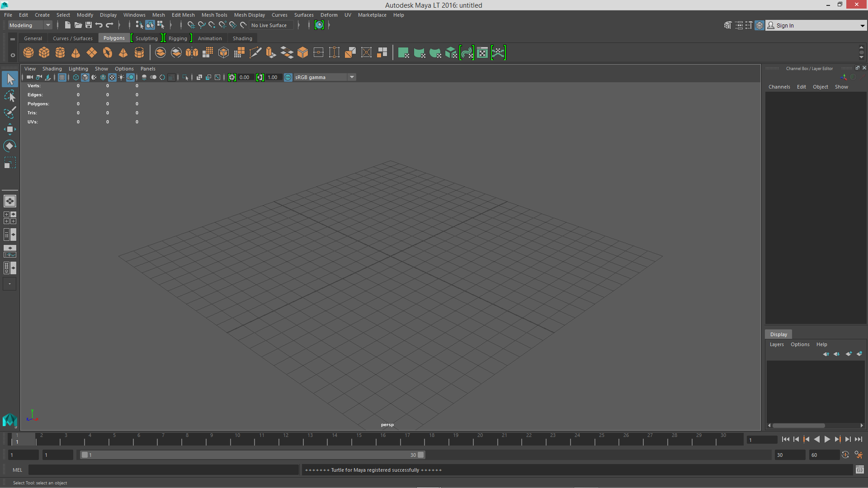Open the Layers menu in layer editor
868x488 pixels.
click(x=777, y=344)
